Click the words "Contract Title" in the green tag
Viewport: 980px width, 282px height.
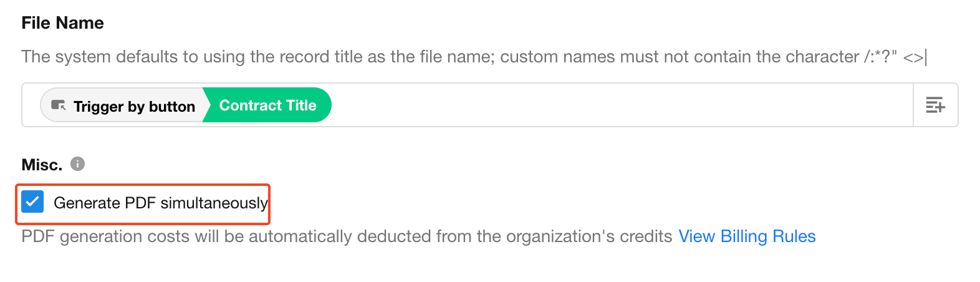coord(268,105)
